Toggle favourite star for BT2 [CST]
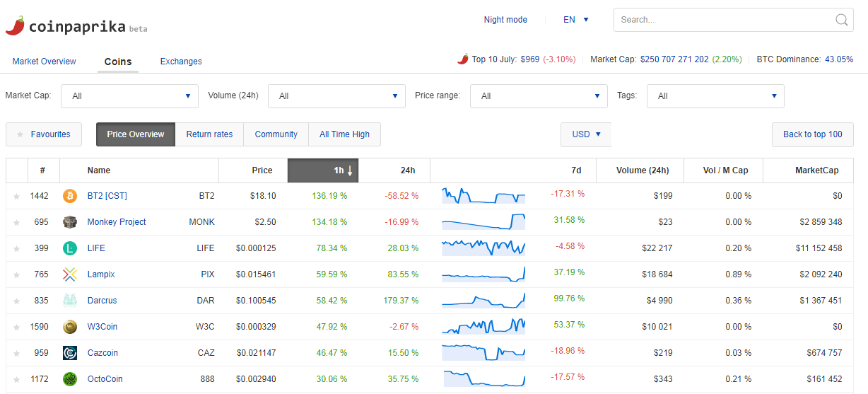 coord(17,196)
